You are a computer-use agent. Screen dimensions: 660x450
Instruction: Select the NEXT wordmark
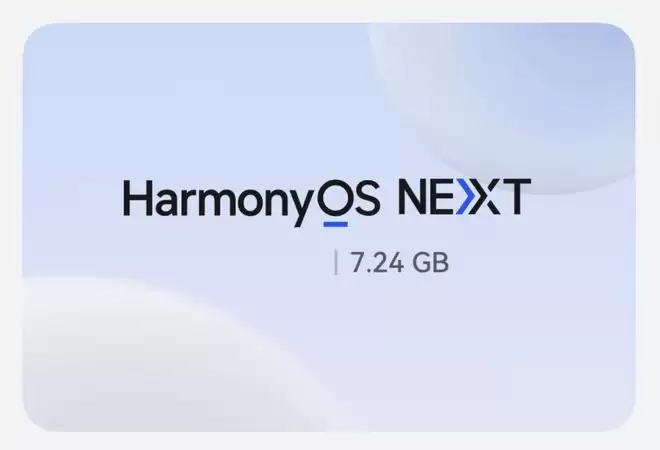(x=465, y=197)
